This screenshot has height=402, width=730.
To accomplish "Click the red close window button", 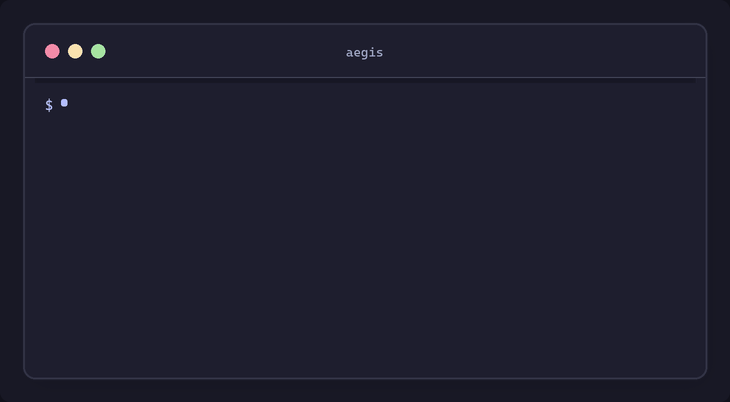I will click(52, 51).
